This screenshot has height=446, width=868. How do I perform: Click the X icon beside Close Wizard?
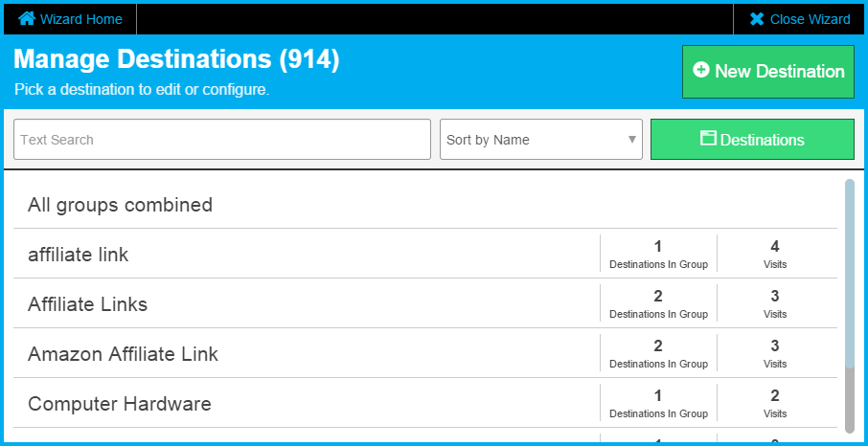(x=757, y=19)
